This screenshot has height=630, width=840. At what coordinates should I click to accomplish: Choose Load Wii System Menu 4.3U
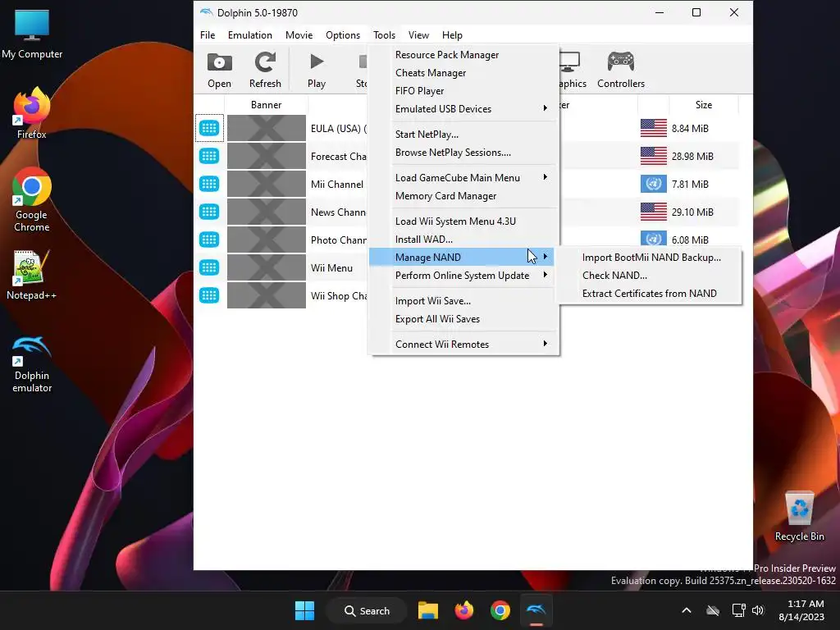coord(463,221)
